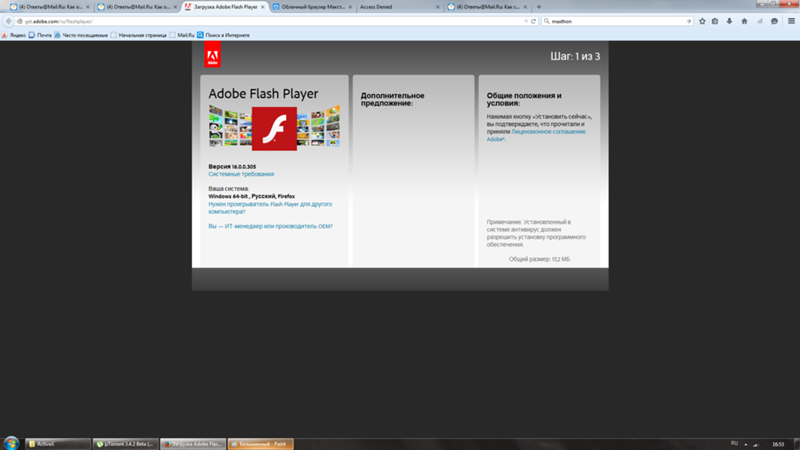Open the Windows Start button
The width and height of the screenshot is (800, 450).
[11, 443]
